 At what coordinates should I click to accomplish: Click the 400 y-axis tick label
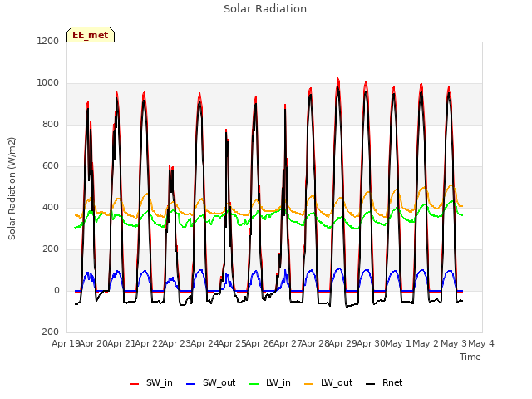pyautogui.click(x=50, y=207)
